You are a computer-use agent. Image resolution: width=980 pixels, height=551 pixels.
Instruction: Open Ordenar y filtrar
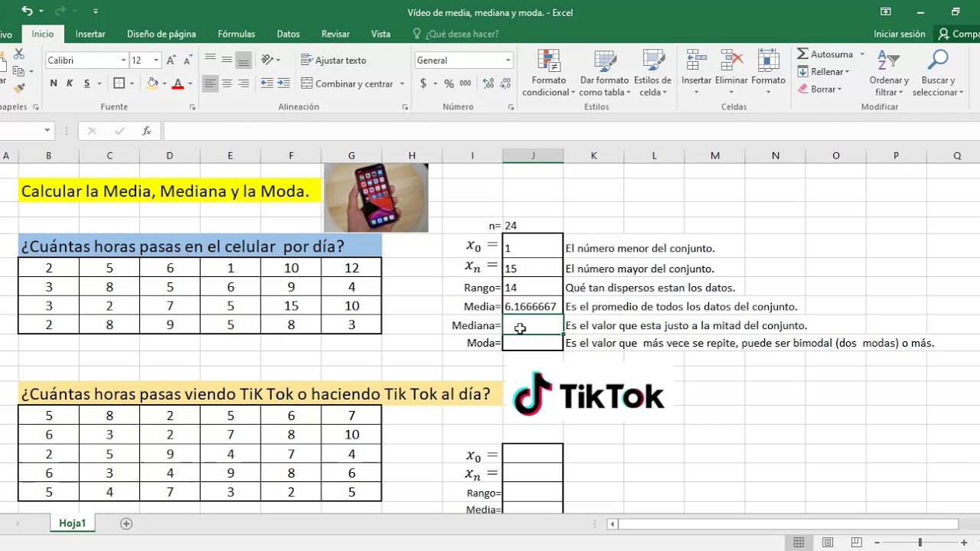coord(889,73)
